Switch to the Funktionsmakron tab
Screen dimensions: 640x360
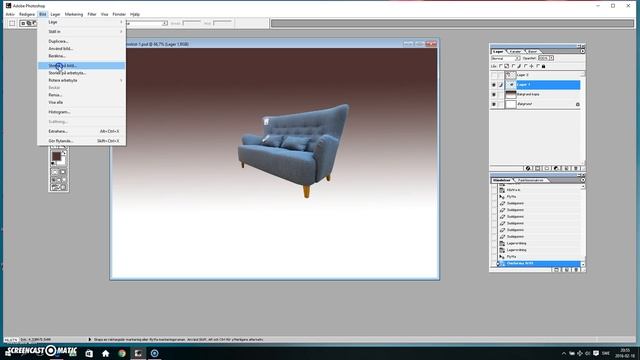tap(530, 180)
